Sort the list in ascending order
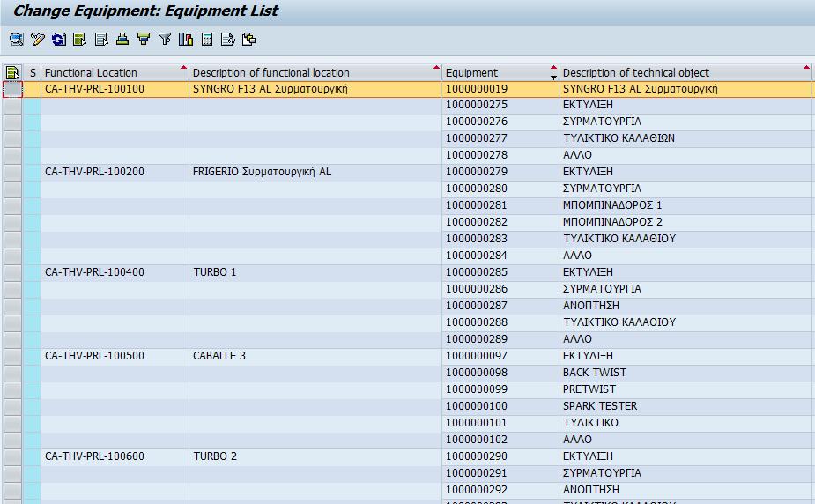The width and height of the screenshot is (815, 504). click(122, 39)
